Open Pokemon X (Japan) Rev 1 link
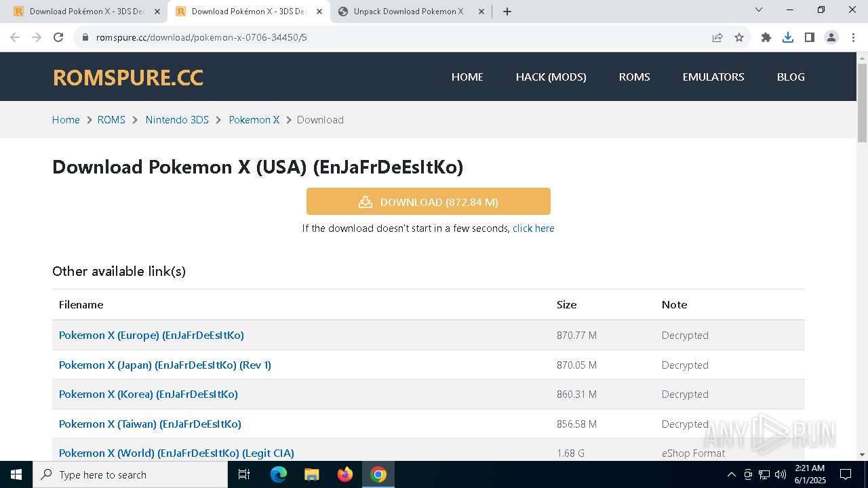868x488 pixels. (x=165, y=365)
